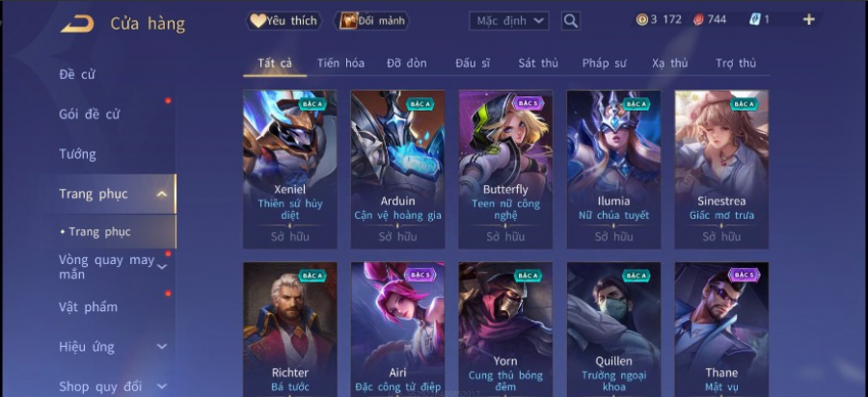
Task: Open Tướng in the sidebar
Action: click(77, 154)
